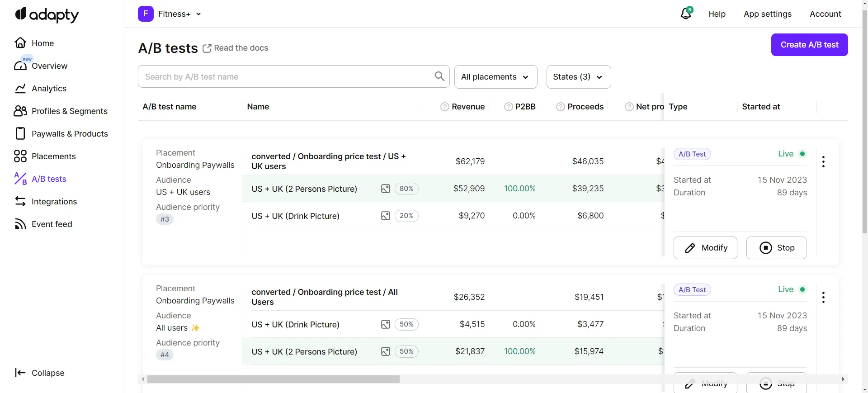Click the P2BB column help icon
This screenshot has height=393, width=868.
pyautogui.click(x=508, y=107)
